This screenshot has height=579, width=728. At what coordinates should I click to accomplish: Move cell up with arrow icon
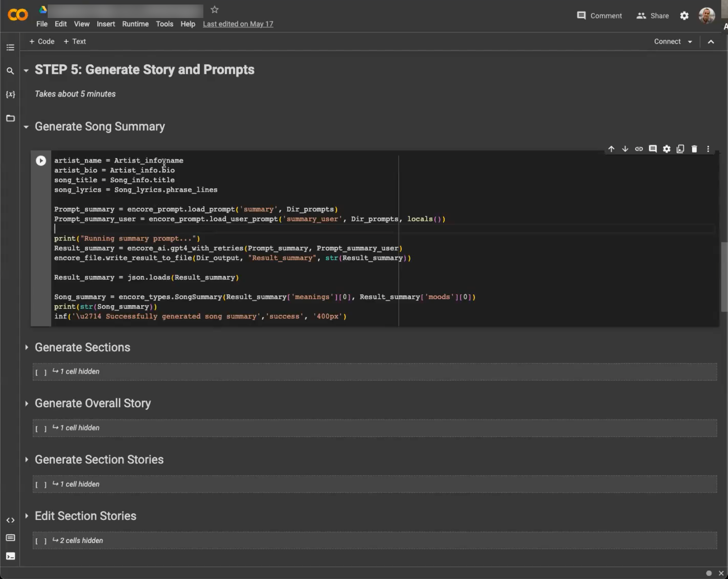pos(611,149)
